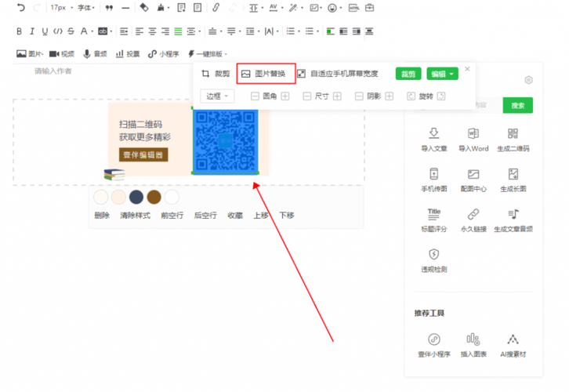Screen dimensions: 569x392
Task: Click the green 裁剪 button
Action: (x=408, y=74)
